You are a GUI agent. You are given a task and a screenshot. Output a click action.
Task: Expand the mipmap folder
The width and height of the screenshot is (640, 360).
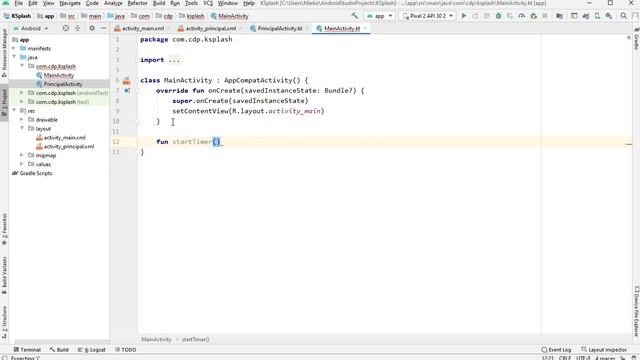[x=22, y=155]
